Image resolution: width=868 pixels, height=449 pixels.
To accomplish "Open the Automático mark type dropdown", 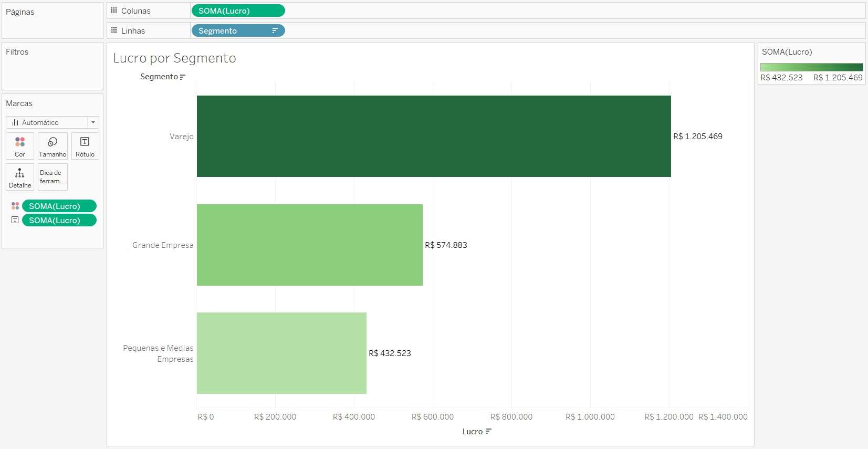I will tap(53, 122).
